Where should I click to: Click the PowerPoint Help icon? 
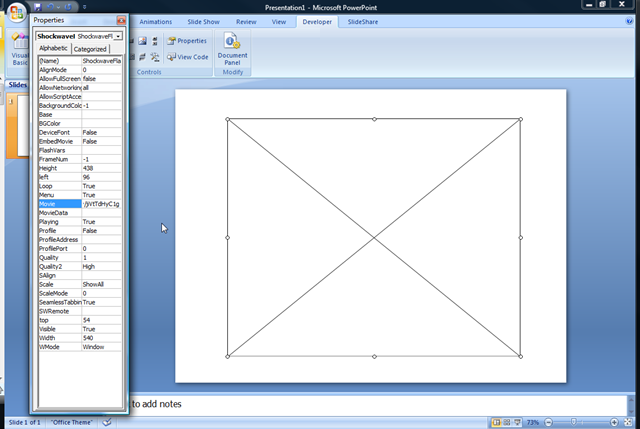coord(629,21)
